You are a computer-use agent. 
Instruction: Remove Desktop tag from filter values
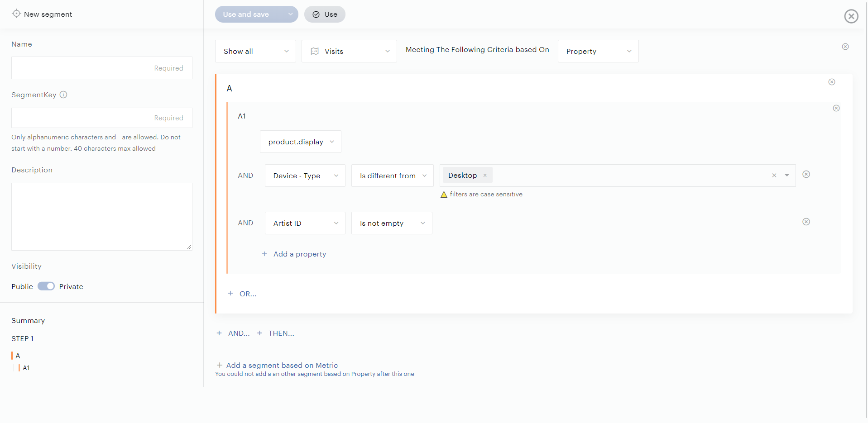pos(485,176)
